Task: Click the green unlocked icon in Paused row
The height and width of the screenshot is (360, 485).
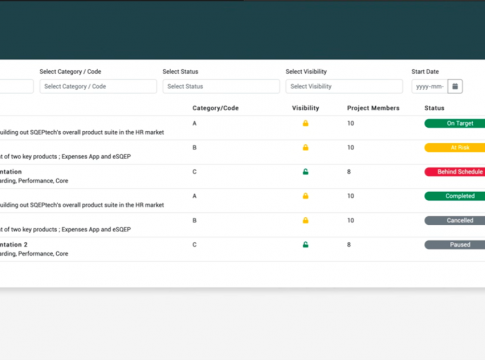Action: 305,245
